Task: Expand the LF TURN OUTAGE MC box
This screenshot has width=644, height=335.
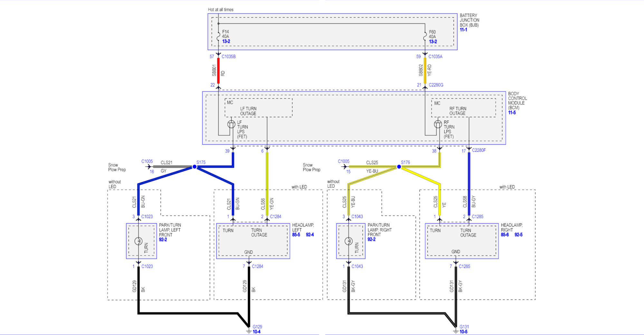Action: click(x=258, y=108)
